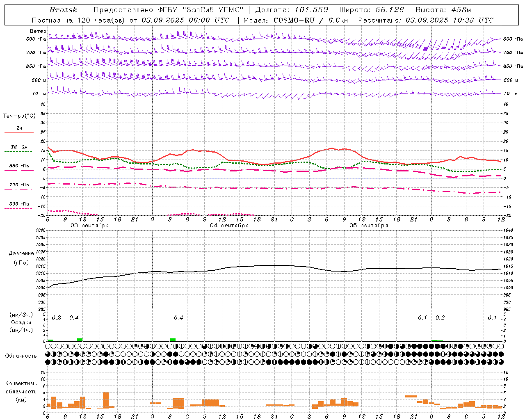This screenshot has height=420, width=525.
Task: Click the 'Облачность' cloud cover row label
Action: [x=21, y=356]
